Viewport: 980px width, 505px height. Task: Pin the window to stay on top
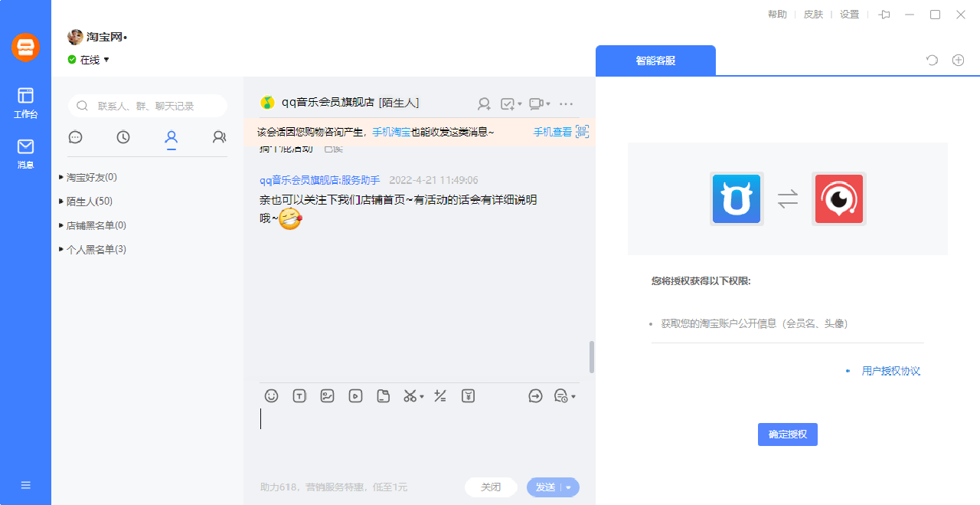pyautogui.click(x=884, y=14)
